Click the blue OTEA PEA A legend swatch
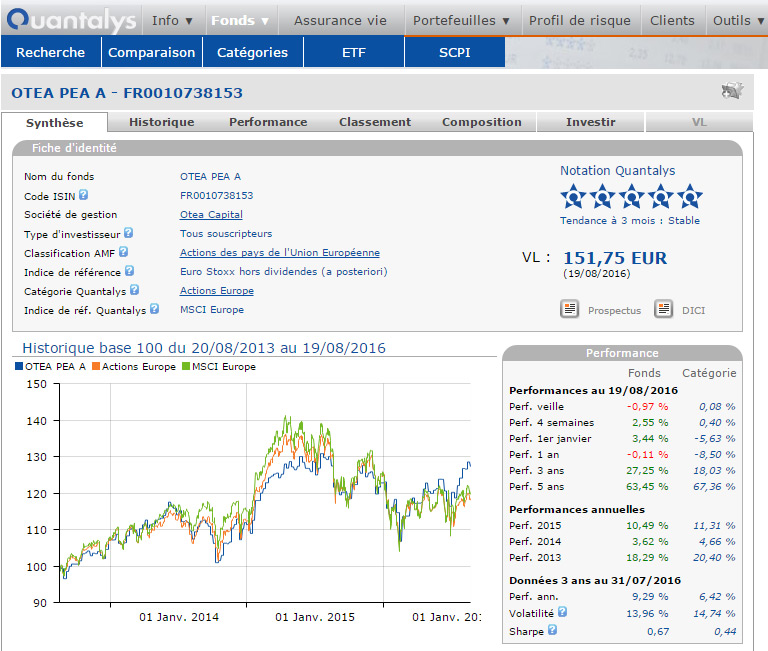 [x=19, y=367]
